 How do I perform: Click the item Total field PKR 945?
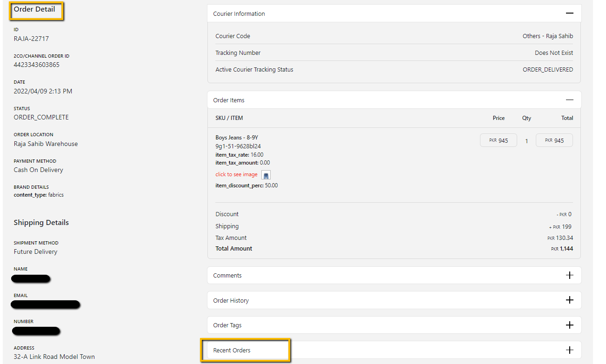pyautogui.click(x=554, y=140)
